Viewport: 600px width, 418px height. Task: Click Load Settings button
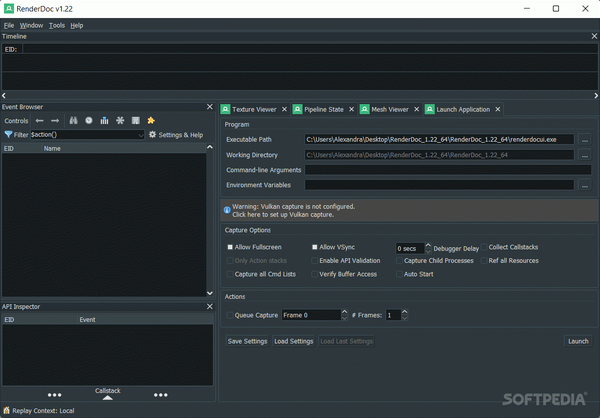(293, 341)
